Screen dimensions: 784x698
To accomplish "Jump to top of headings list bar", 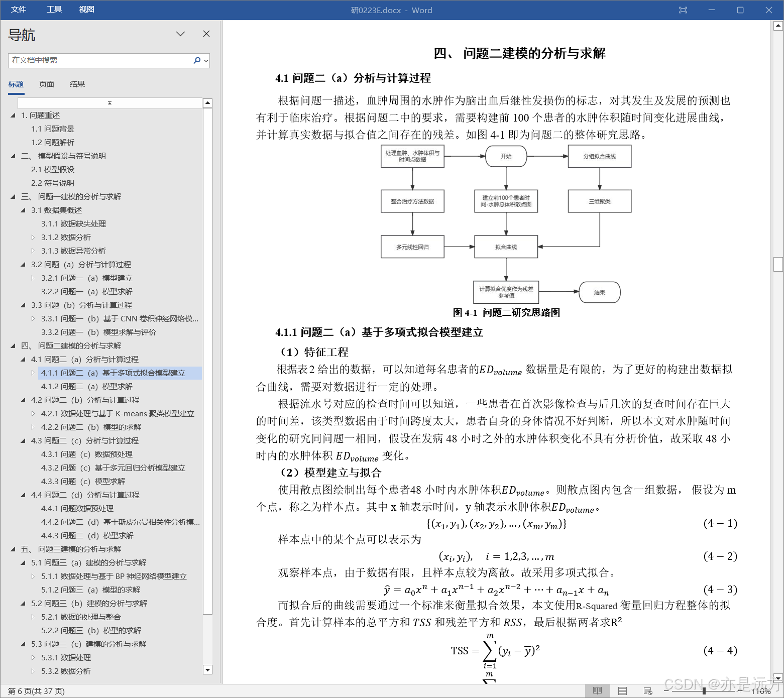I will [110, 103].
